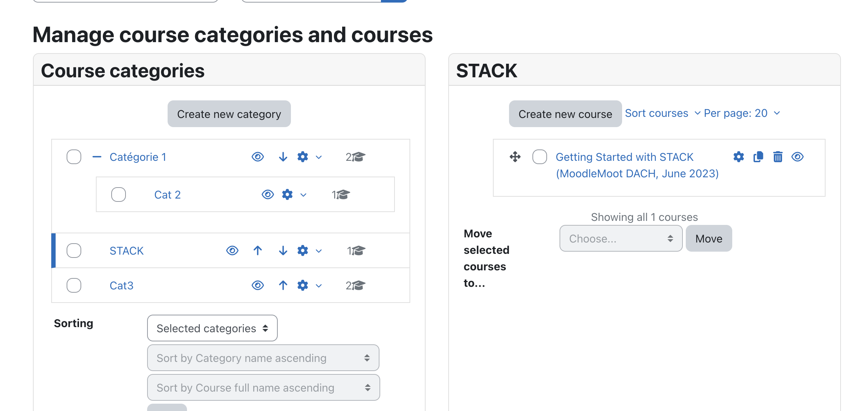The width and height of the screenshot is (868, 411).
Task: Select the Getting Started with STACK course checkbox
Action: (x=540, y=157)
